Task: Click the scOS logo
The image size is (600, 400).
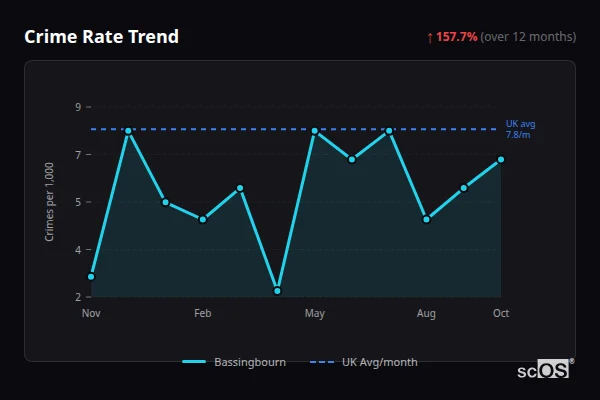Action: pos(546,369)
